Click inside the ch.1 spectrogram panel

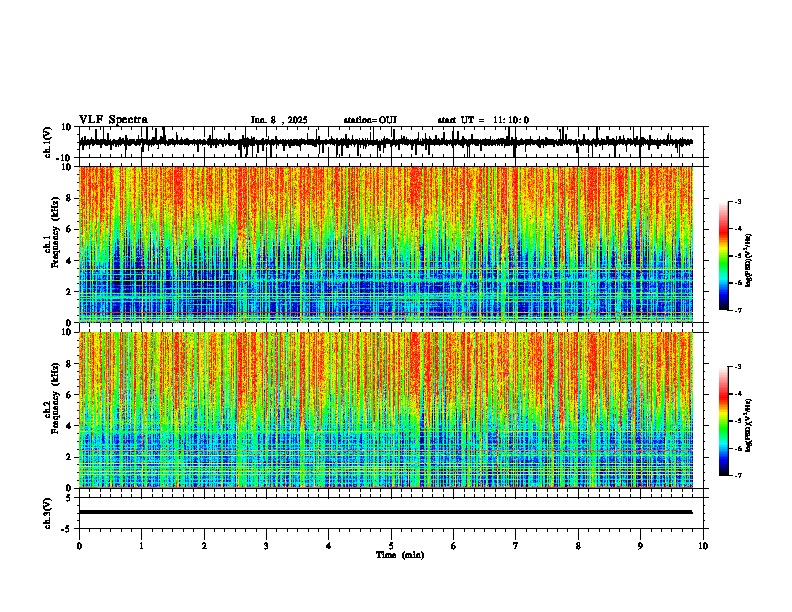[386, 244]
